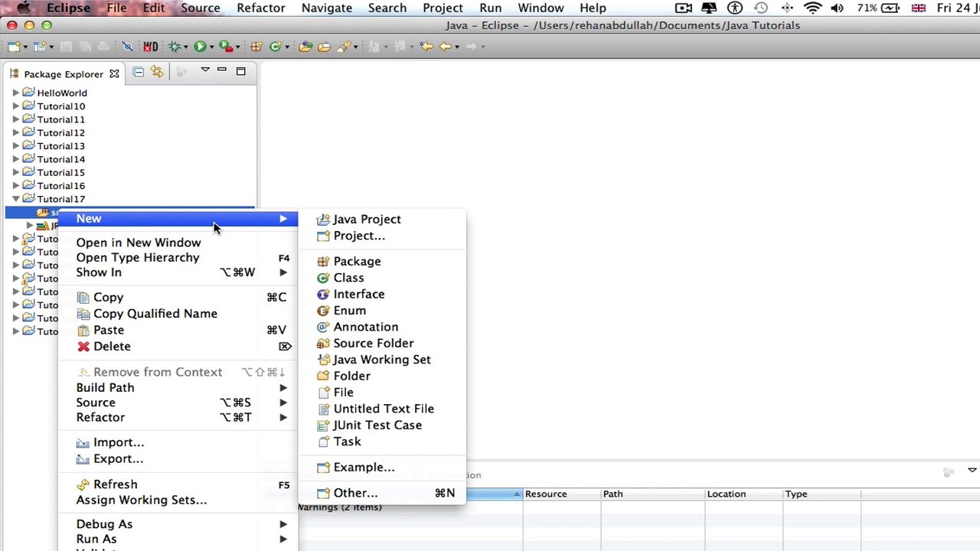The width and height of the screenshot is (980, 551).
Task: Select the Tutorial15 project
Action: (x=60, y=172)
